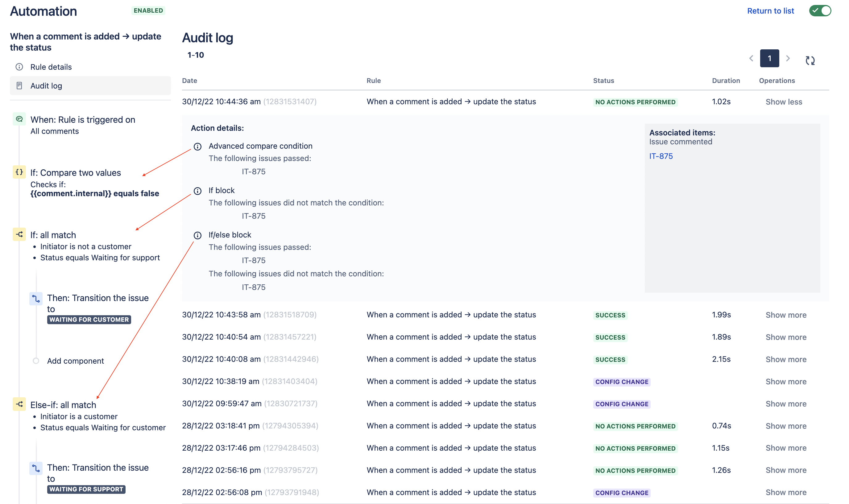This screenshot has width=849, height=504.
Task: Click the comment trigger icon in rule
Action: click(x=19, y=119)
